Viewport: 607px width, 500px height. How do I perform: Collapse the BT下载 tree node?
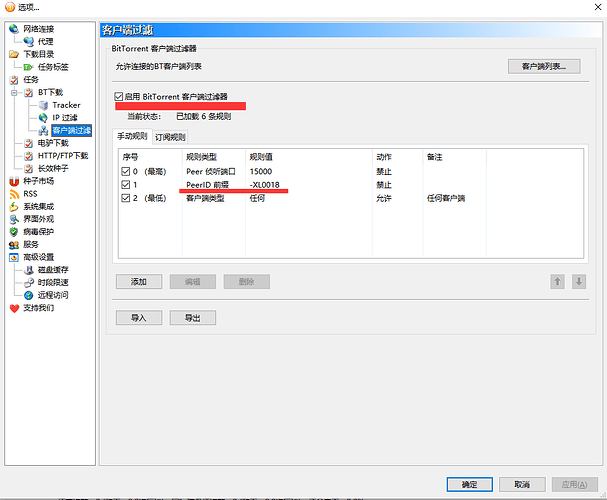(x=14, y=92)
